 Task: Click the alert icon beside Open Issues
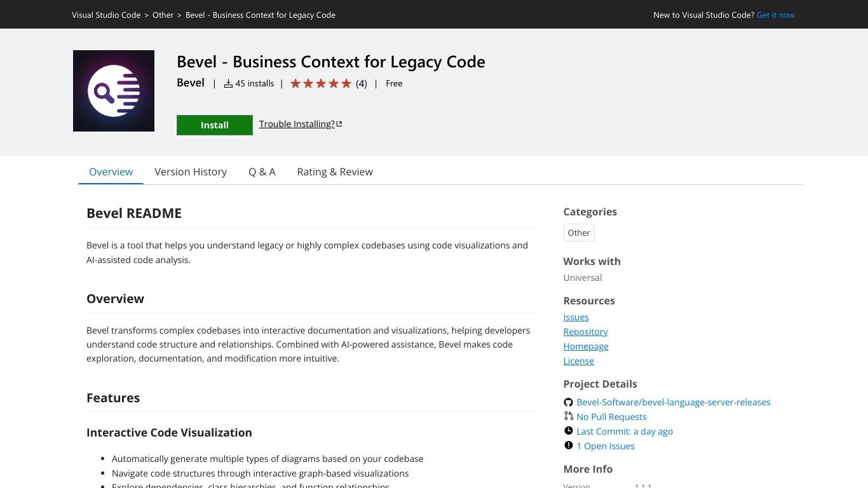coord(568,445)
